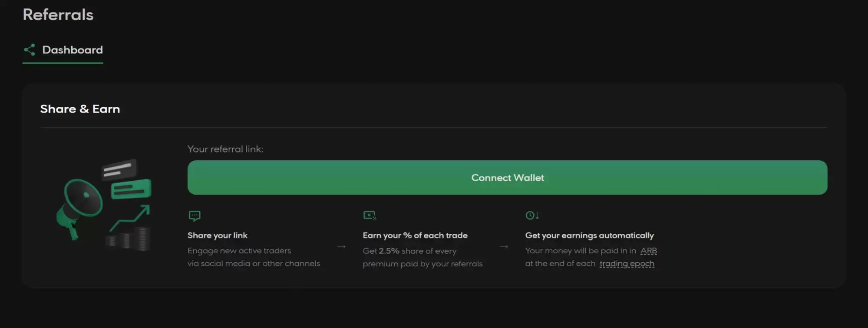
Task: Open the underlined ARB link
Action: tap(648, 251)
